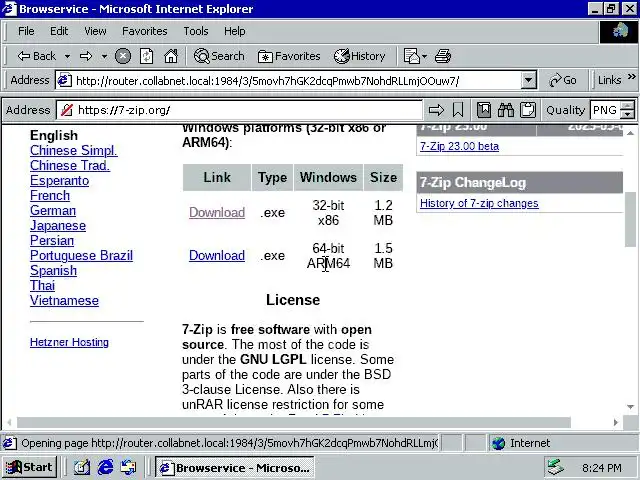The height and width of the screenshot is (480, 640).
Task: Click the Browservice open bookmarks icon
Action: 484,110
